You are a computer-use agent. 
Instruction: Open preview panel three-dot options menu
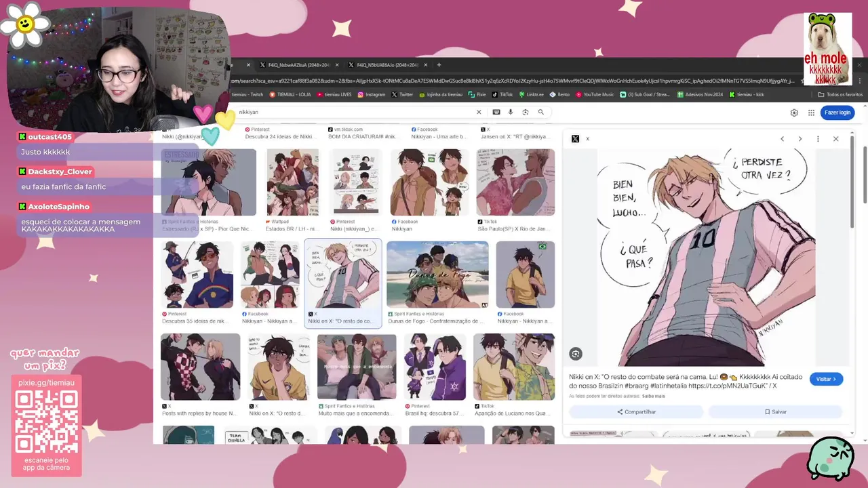coord(818,139)
